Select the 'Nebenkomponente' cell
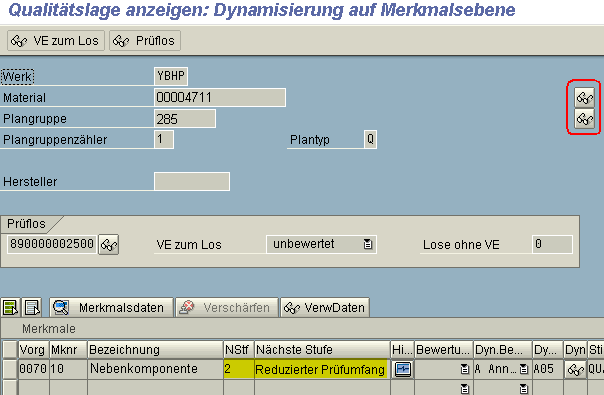 pos(155,369)
